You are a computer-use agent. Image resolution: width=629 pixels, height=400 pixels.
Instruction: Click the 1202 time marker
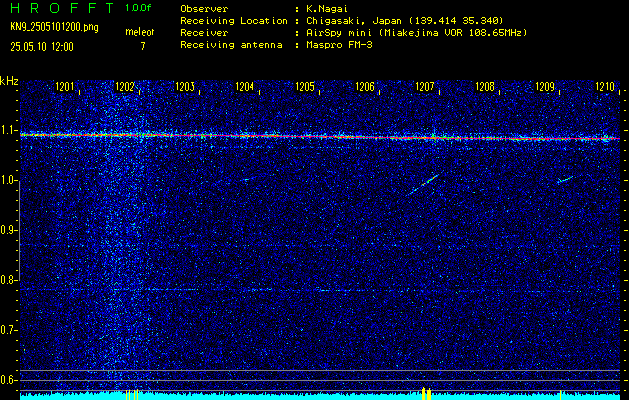(x=125, y=86)
